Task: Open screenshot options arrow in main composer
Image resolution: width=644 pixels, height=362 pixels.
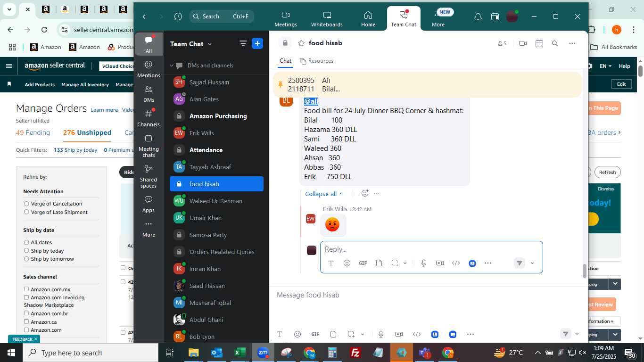Action: 362,334
